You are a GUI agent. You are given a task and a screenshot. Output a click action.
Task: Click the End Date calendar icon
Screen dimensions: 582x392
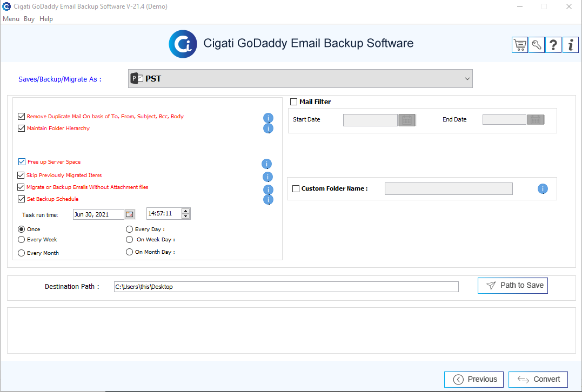(535, 120)
